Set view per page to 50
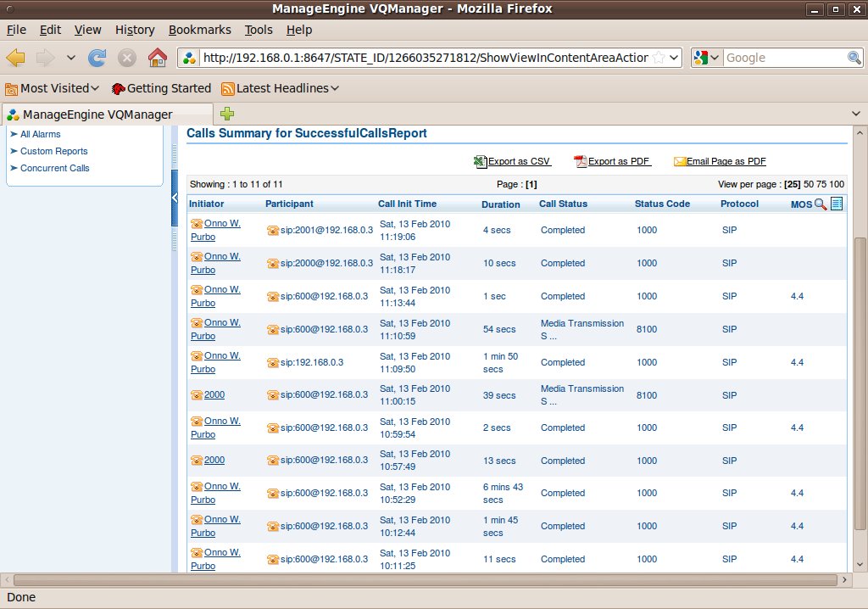The width and height of the screenshot is (868, 609). [x=809, y=184]
